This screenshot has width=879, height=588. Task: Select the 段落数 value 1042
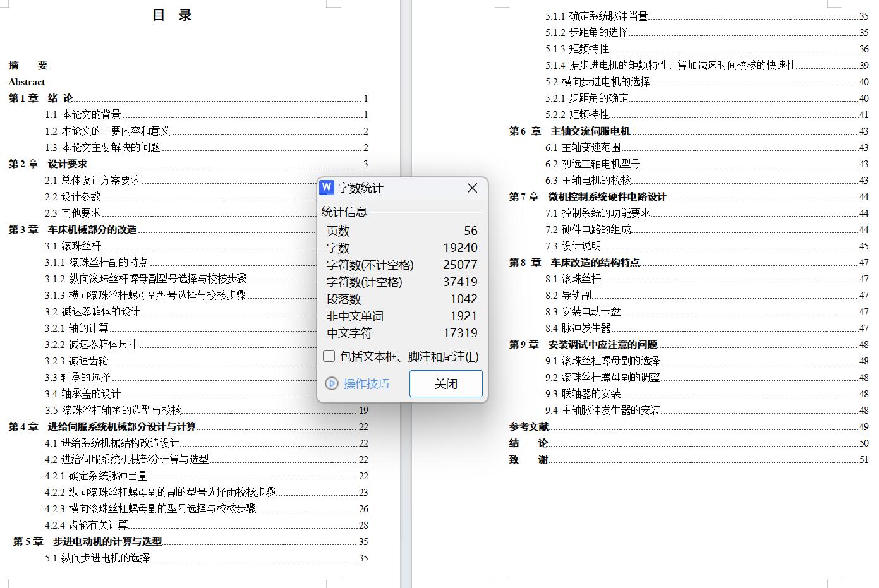(x=464, y=299)
